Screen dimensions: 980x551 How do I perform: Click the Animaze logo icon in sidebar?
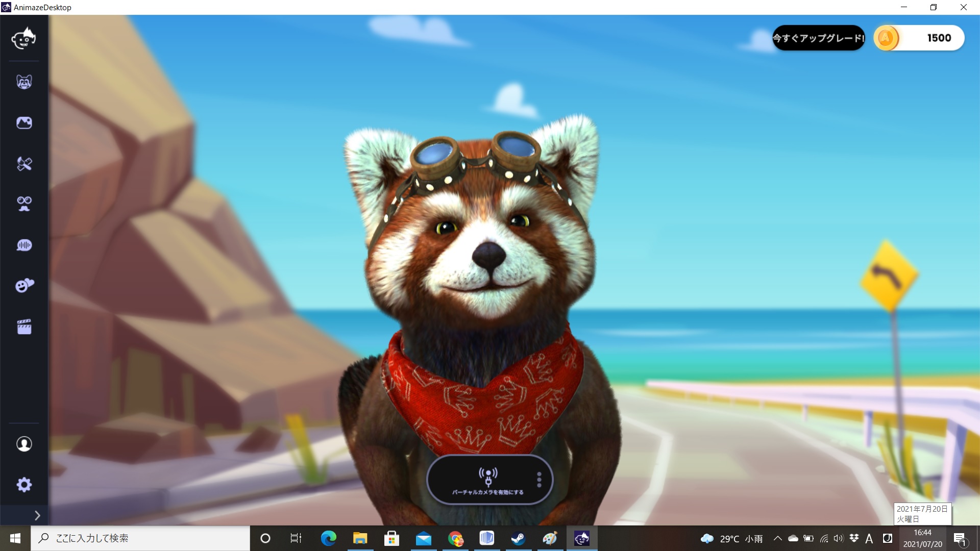coord(23,38)
